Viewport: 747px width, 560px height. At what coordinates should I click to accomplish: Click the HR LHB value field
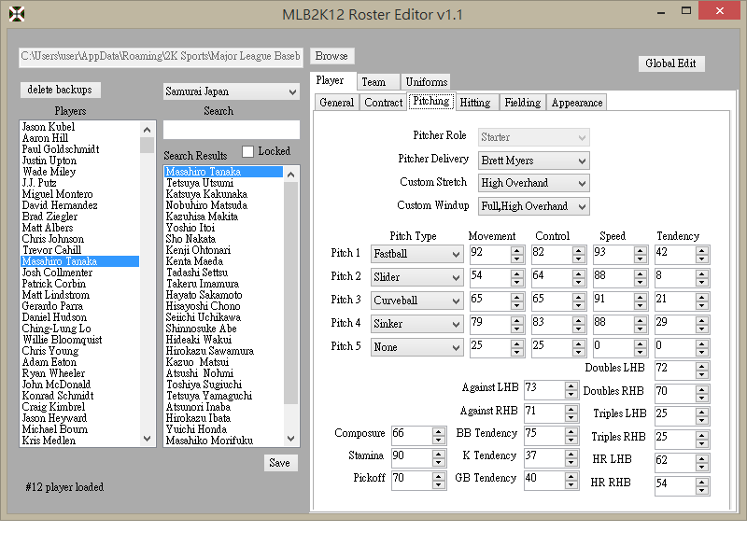(x=675, y=462)
